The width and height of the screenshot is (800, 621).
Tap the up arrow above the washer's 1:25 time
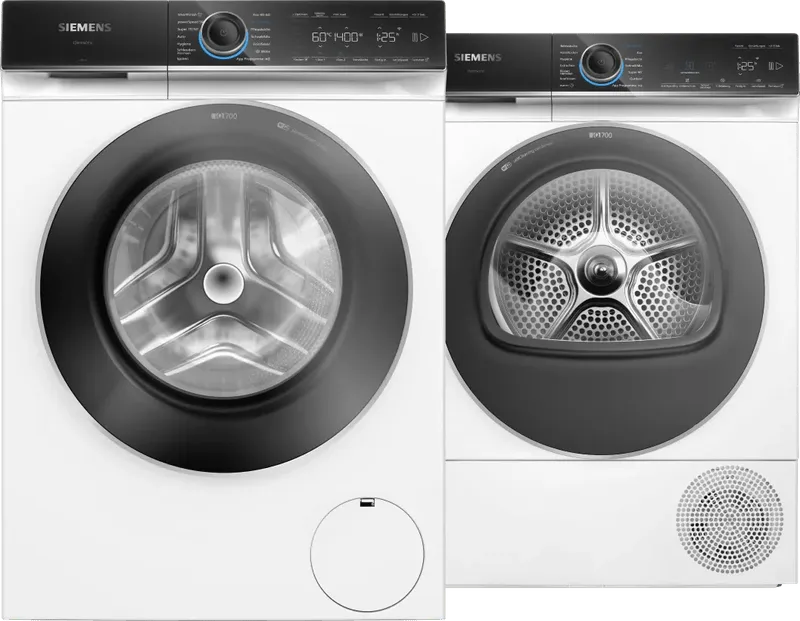381,28
